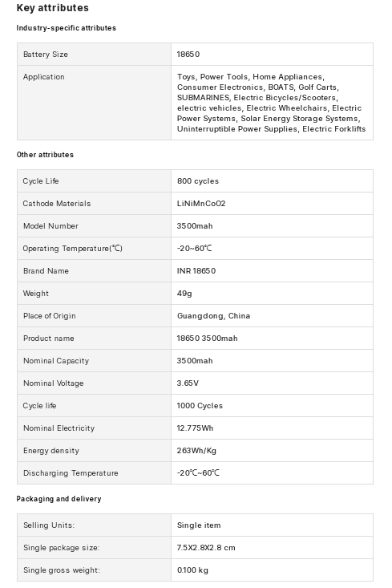Screen dimensions: 392x588
Task: Click the 1000 Cycles value
Action: click(x=200, y=406)
